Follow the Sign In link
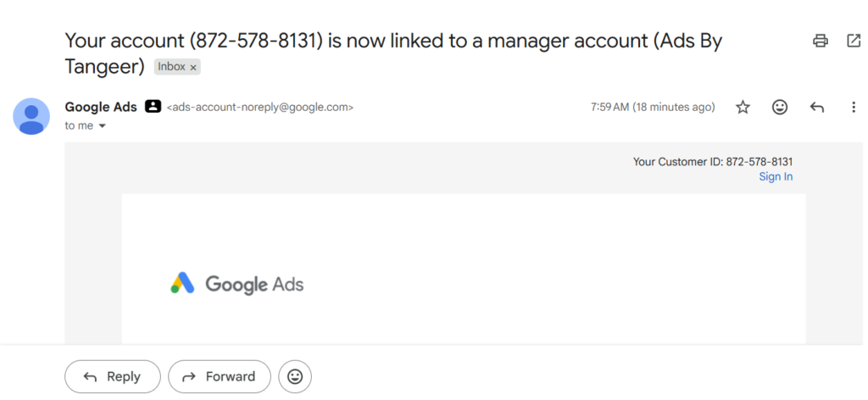The width and height of the screenshot is (868, 400). 776,176
